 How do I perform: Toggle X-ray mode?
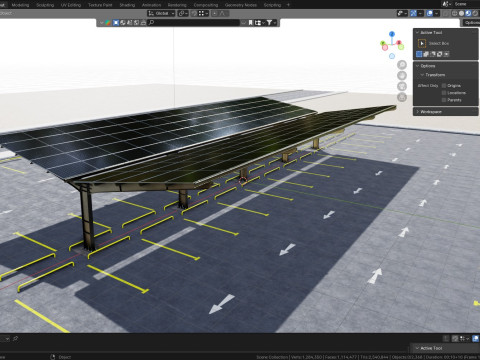[446, 13]
